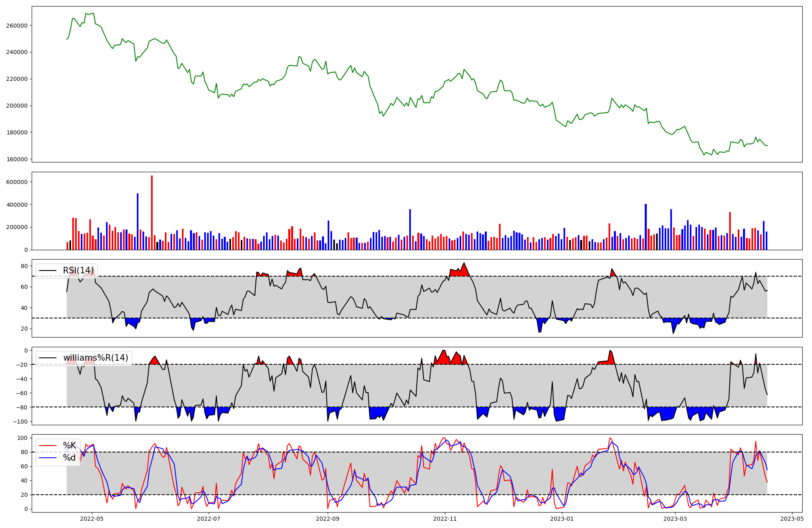Click the 160000 price axis label
The image size is (812, 528).
(x=17, y=159)
